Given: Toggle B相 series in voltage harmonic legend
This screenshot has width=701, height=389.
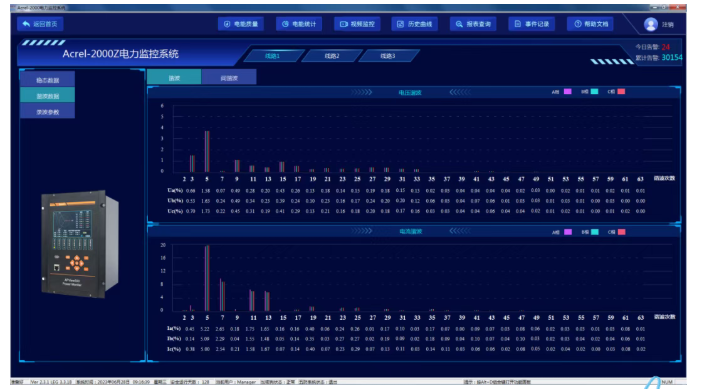Looking at the screenshot, I should click(595, 92).
